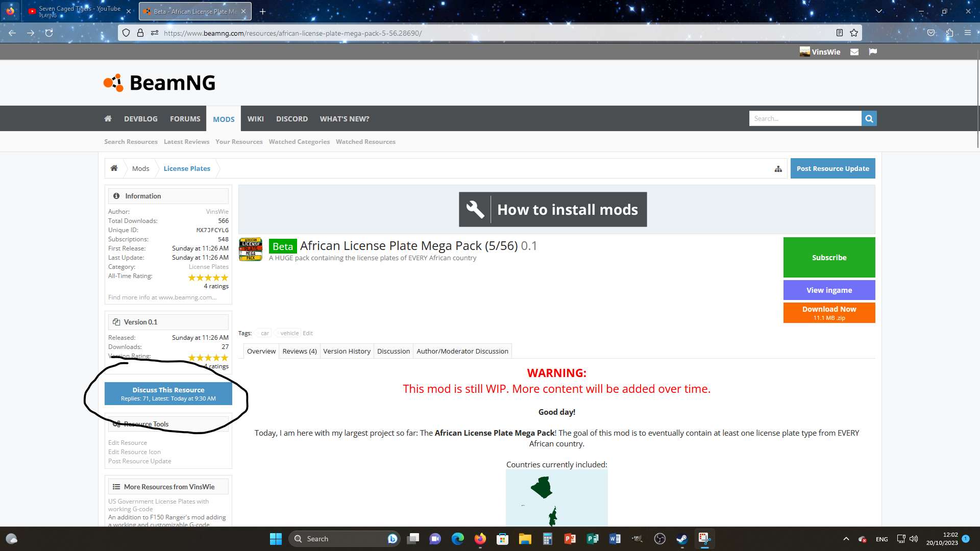Open site security lock icon
Viewport: 980px width, 551px height.
[140, 33]
